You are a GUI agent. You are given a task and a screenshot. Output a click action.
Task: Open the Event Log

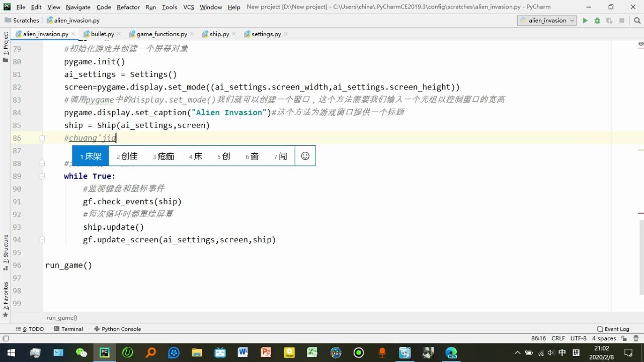pos(613,329)
